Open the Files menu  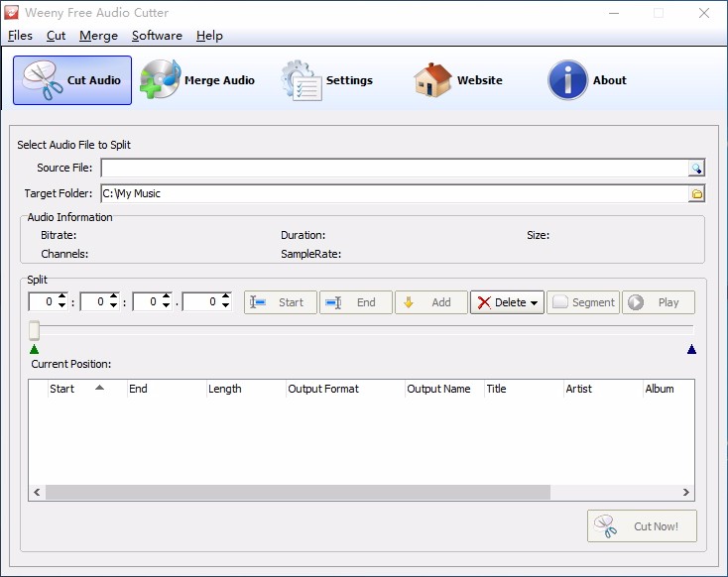20,36
